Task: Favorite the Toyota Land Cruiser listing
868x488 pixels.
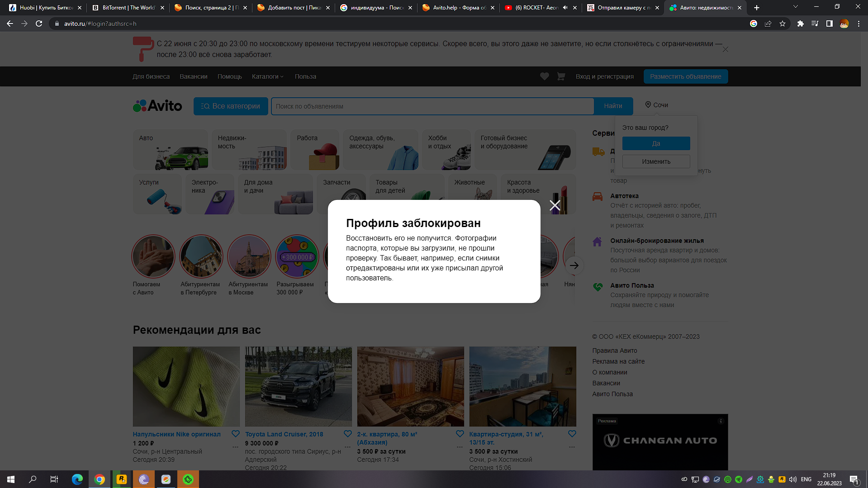Action: tap(348, 434)
